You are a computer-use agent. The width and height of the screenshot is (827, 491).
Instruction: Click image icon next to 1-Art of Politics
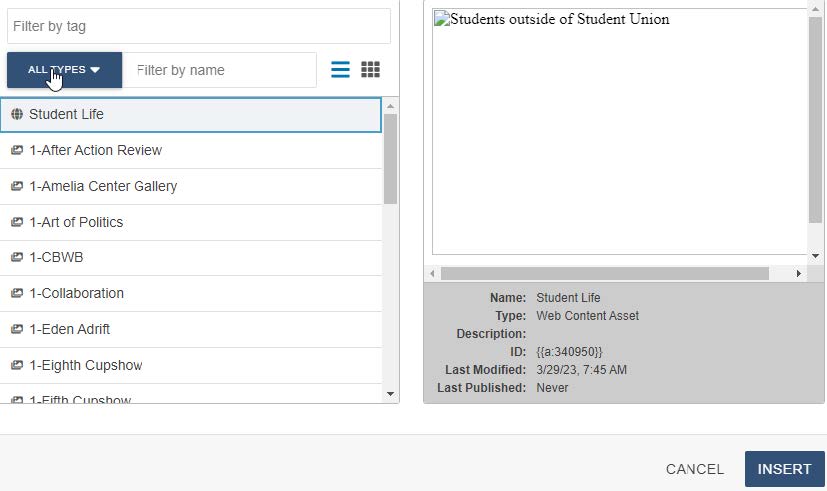[17, 223]
